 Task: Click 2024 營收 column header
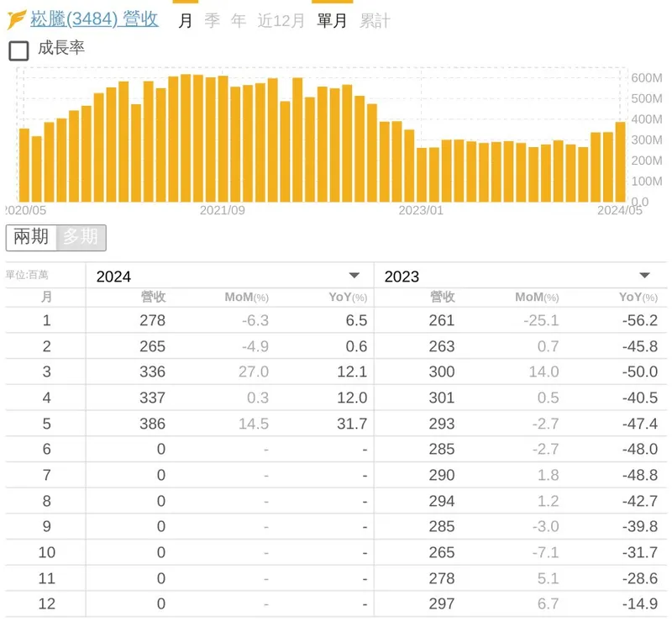pyautogui.click(x=154, y=297)
